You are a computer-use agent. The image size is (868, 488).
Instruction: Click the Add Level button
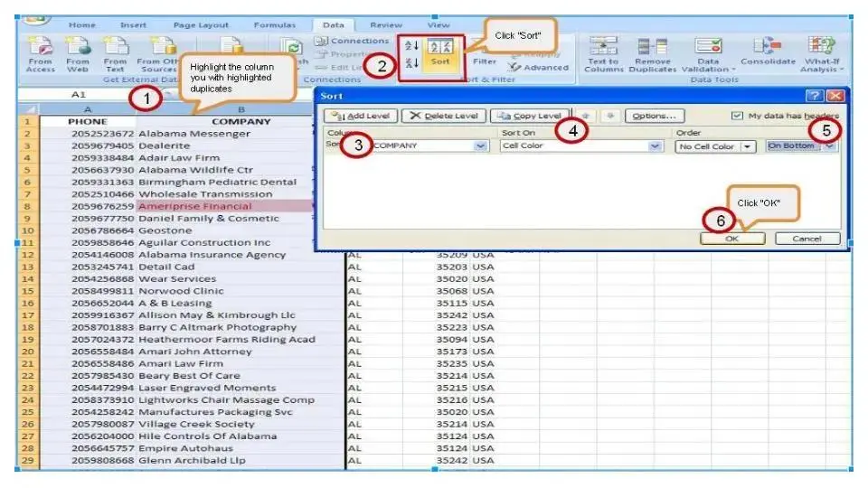coord(361,116)
